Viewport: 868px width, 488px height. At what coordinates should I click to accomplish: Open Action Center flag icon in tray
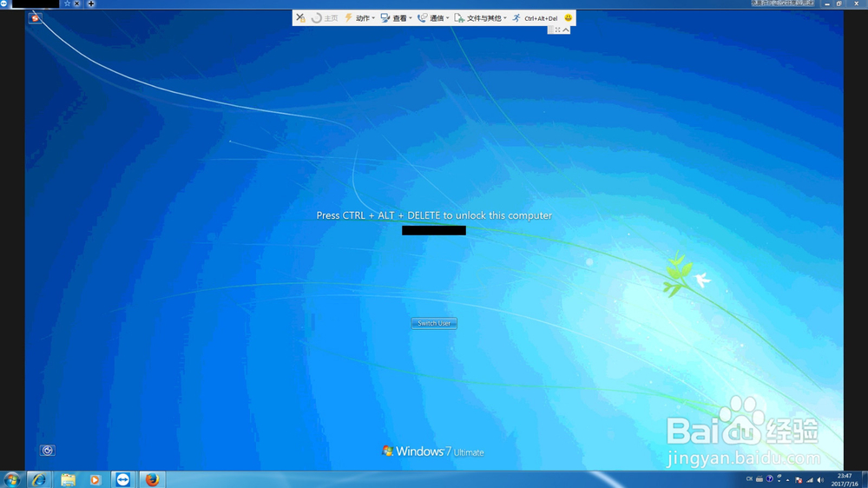pos(799,480)
